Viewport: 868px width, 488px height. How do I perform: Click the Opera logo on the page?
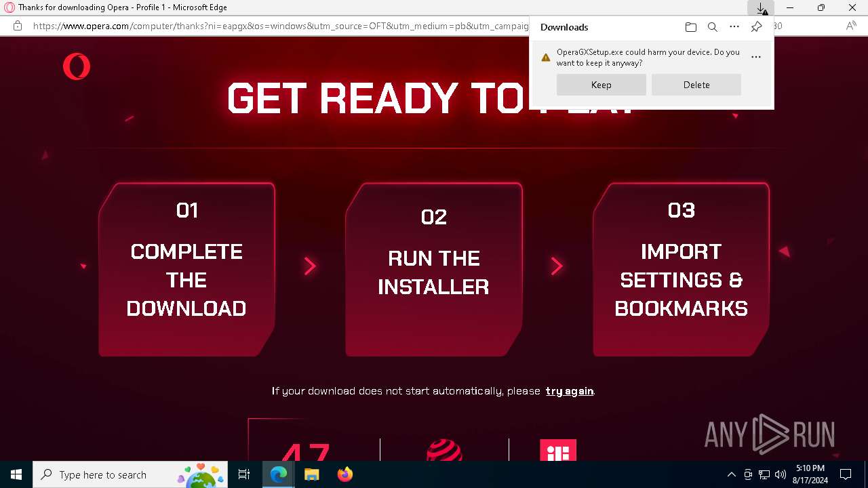point(77,66)
